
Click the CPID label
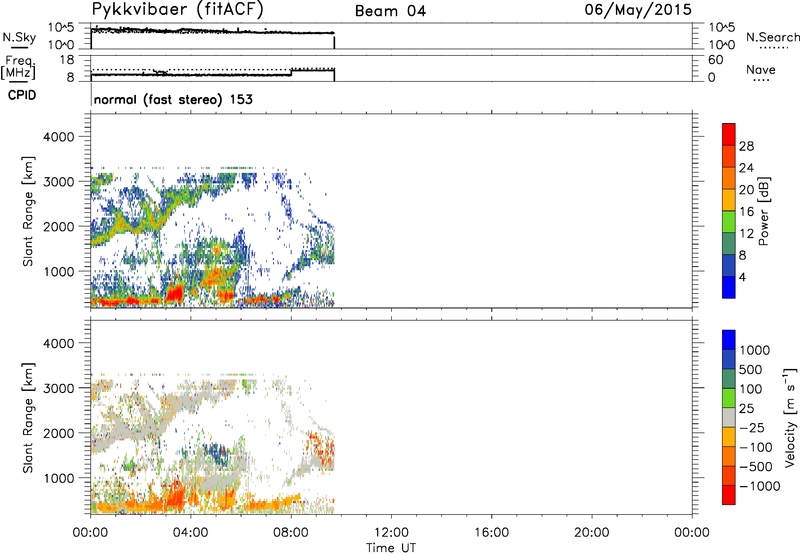tap(22, 95)
